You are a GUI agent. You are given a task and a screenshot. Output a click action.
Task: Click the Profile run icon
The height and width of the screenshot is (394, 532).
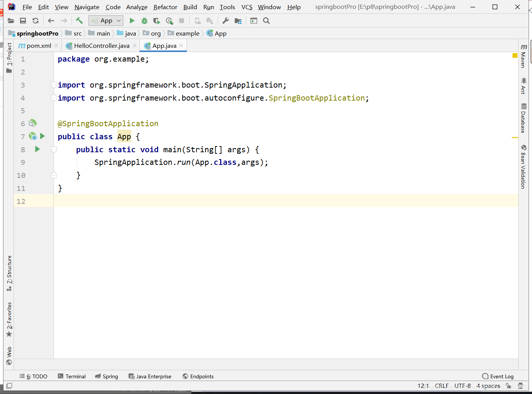[x=169, y=21]
